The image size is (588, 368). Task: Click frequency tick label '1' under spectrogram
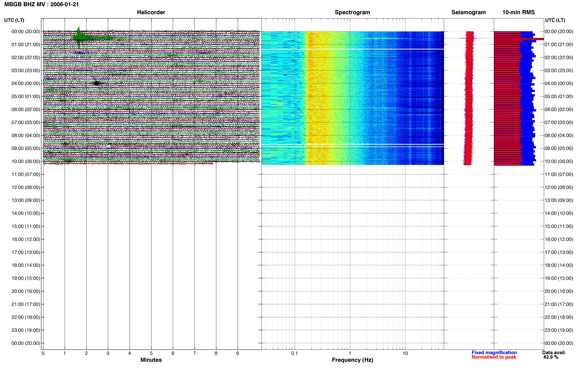point(350,353)
